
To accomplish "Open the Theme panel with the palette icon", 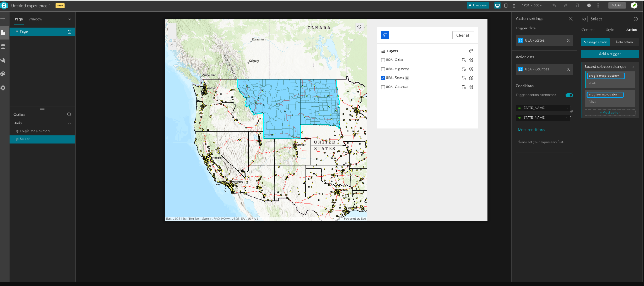I will [3, 74].
